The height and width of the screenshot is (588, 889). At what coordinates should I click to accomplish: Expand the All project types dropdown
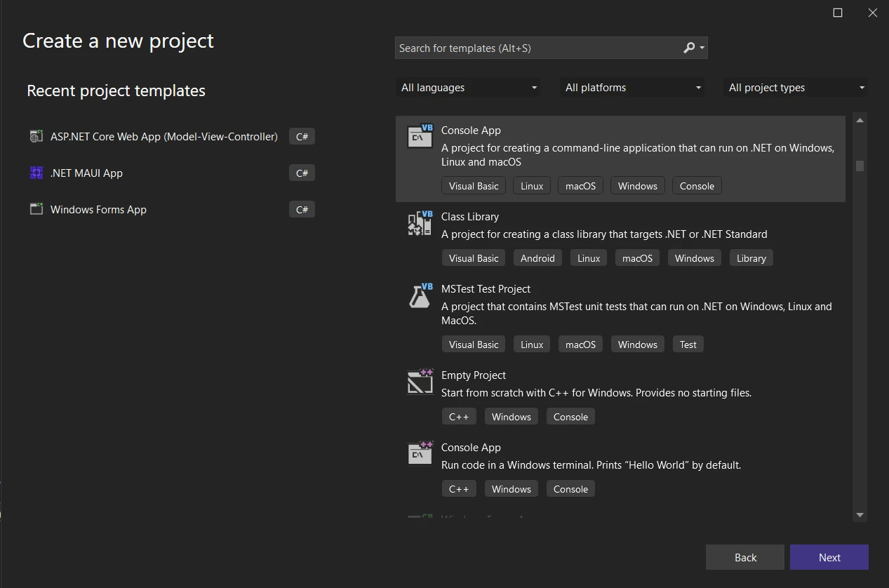pos(796,88)
